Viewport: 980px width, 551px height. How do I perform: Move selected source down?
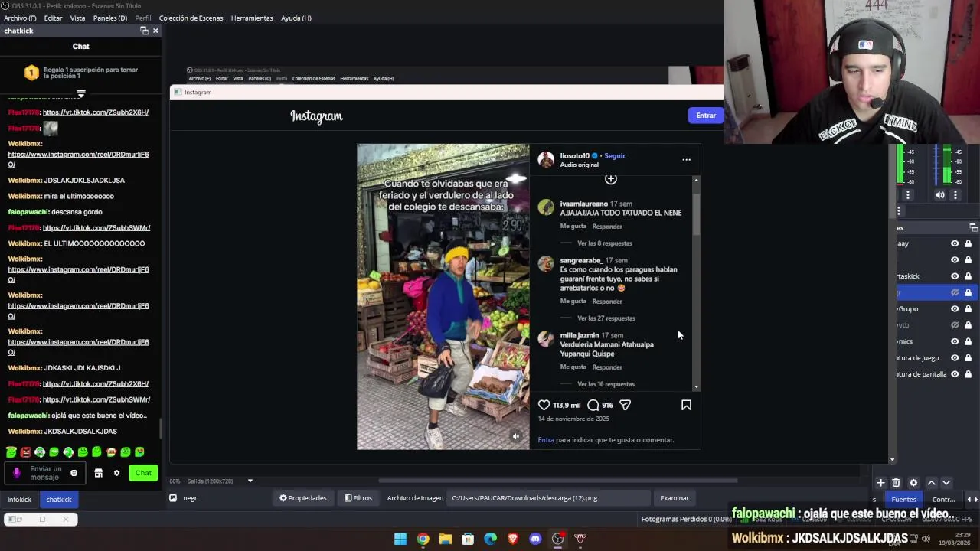click(x=946, y=483)
